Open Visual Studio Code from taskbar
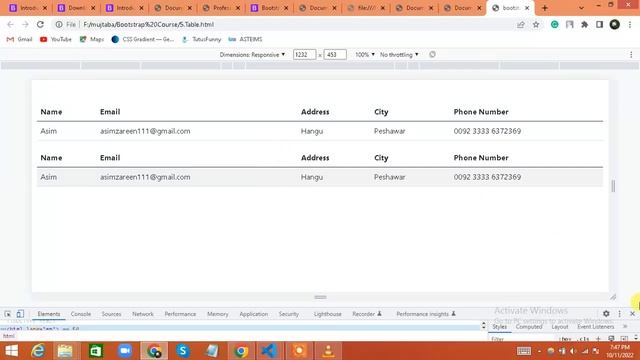 pos(269,351)
